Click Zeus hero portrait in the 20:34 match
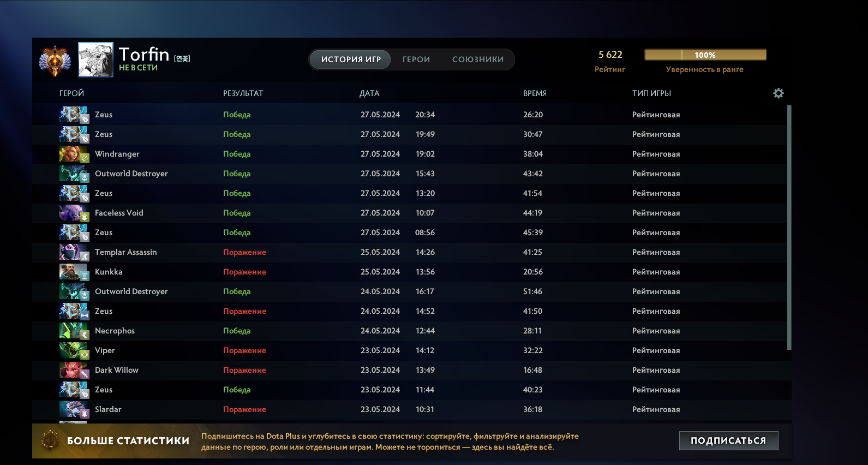 74,115
